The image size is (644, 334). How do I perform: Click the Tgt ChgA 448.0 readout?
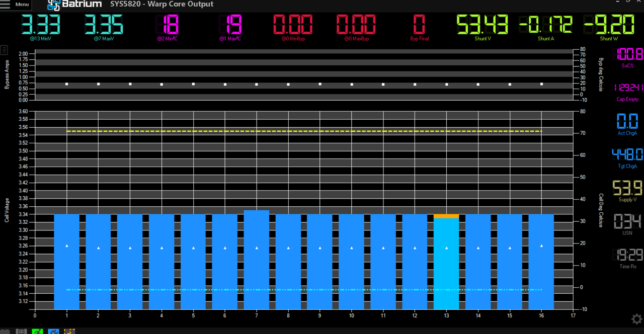[x=627, y=158]
